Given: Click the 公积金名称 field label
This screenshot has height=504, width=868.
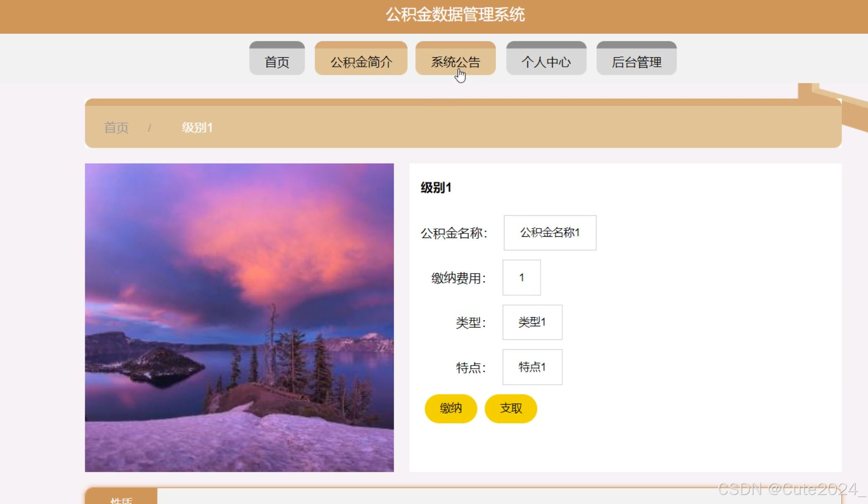Looking at the screenshot, I should pos(454,233).
